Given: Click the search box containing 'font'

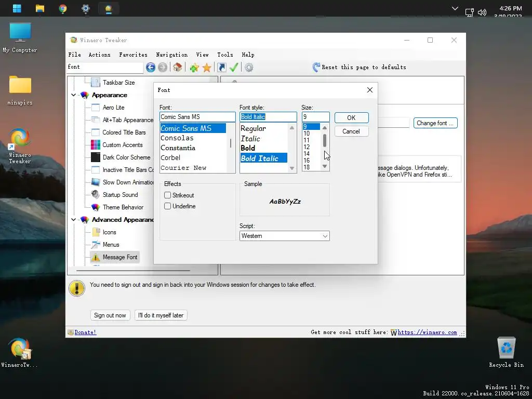Looking at the screenshot, I should click(x=105, y=67).
